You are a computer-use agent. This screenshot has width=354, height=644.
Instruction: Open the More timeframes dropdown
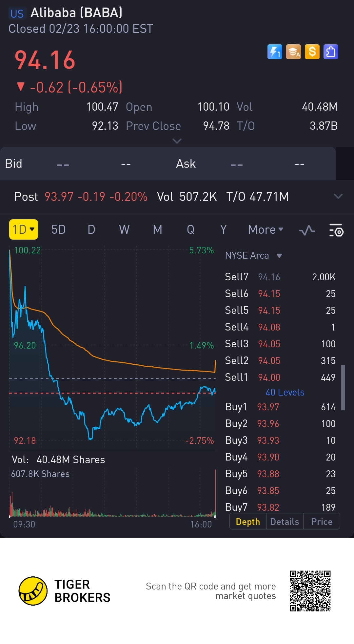coord(266,229)
